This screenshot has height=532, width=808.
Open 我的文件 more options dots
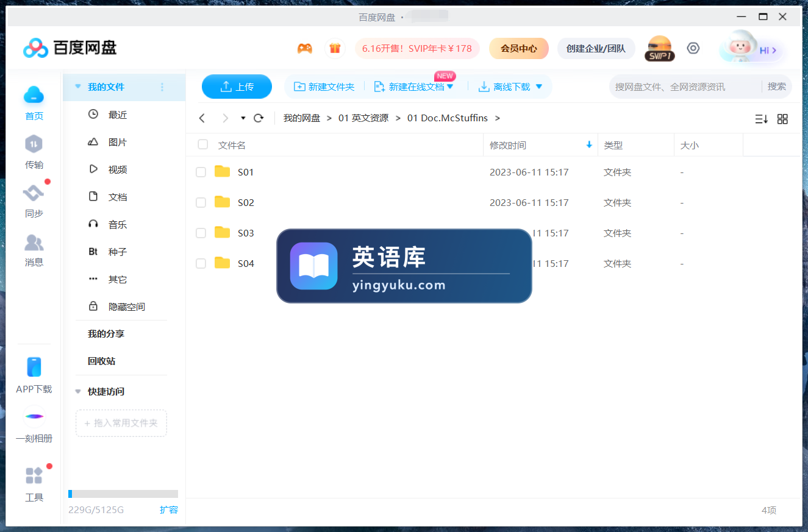[162, 87]
